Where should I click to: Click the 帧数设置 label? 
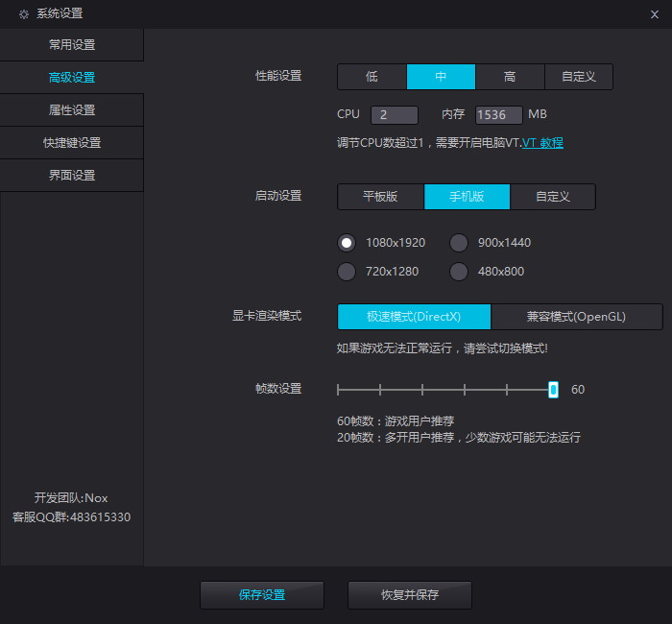278,389
